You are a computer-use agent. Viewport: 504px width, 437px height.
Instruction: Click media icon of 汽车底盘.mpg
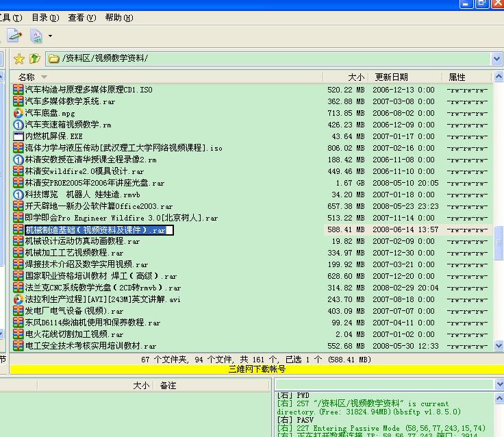(18, 113)
